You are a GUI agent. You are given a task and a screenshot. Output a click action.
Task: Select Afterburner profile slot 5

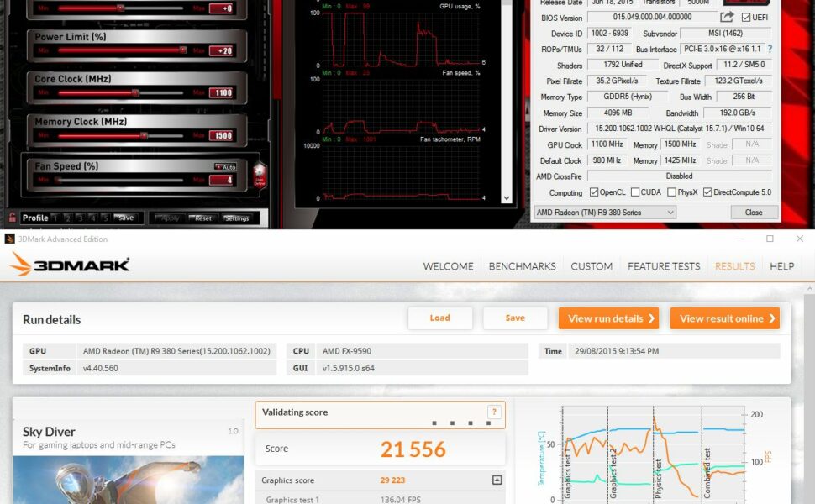point(105,218)
